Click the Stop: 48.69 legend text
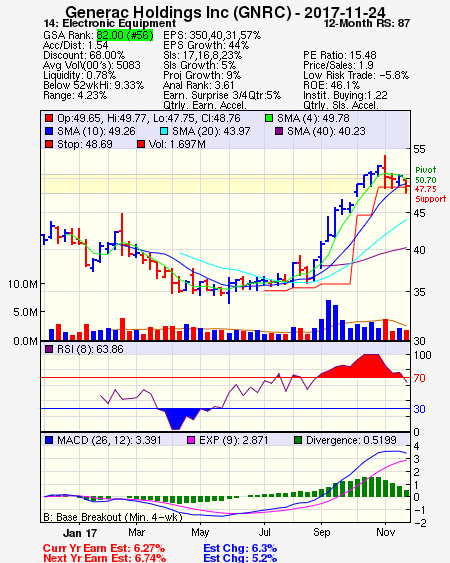 (85, 144)
